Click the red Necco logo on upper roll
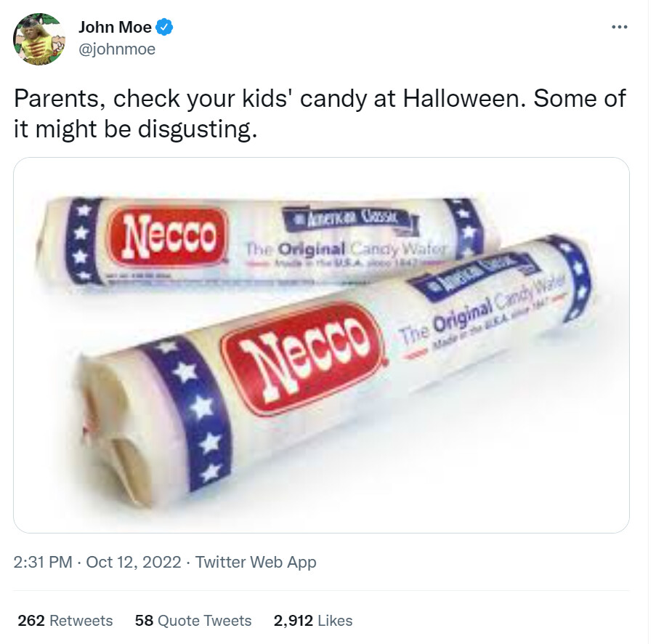Viewport: 664px width, 644px height. click(169, 234)
